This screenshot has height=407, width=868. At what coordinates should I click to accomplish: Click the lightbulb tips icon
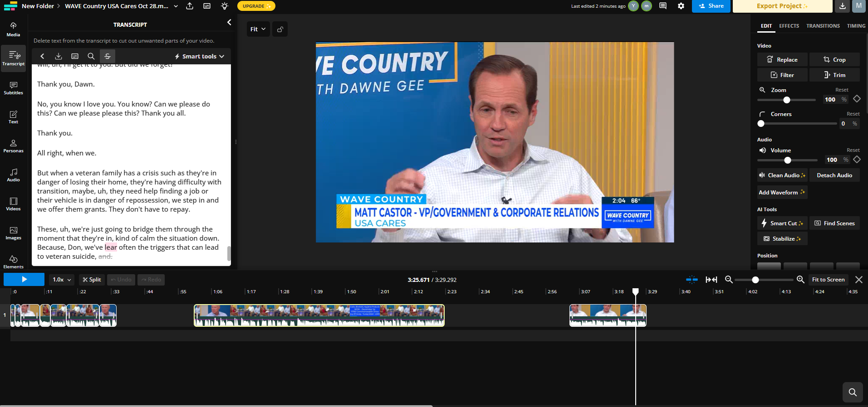225,6
